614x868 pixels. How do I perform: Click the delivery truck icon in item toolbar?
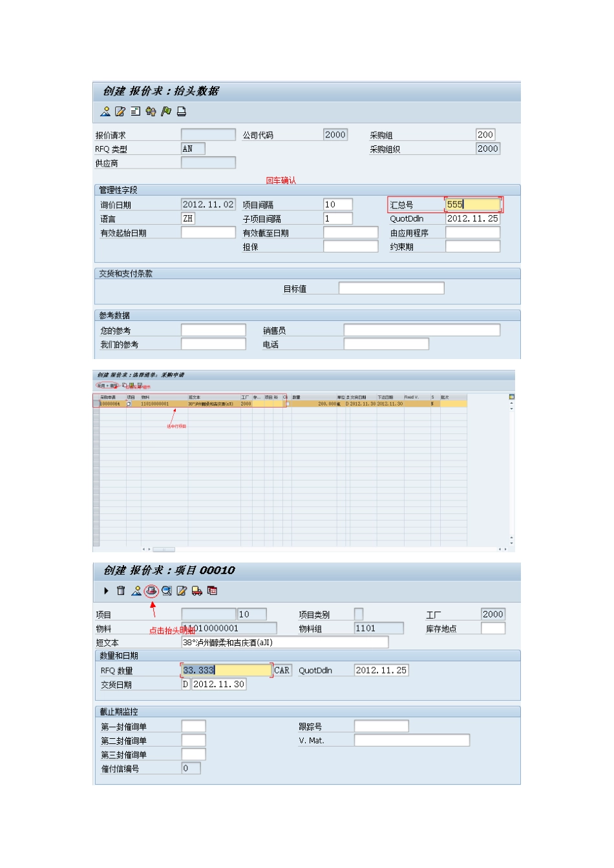[196, 591]
